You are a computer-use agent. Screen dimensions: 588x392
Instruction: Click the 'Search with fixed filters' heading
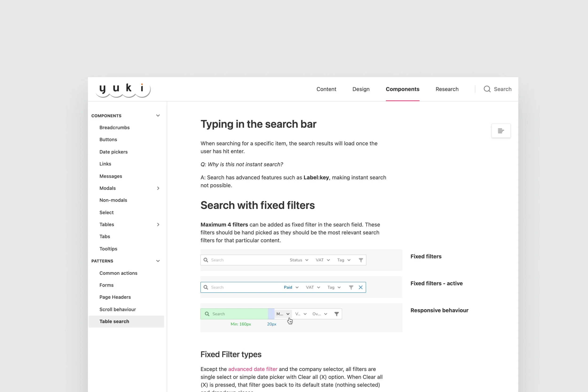tap(257, 206)
